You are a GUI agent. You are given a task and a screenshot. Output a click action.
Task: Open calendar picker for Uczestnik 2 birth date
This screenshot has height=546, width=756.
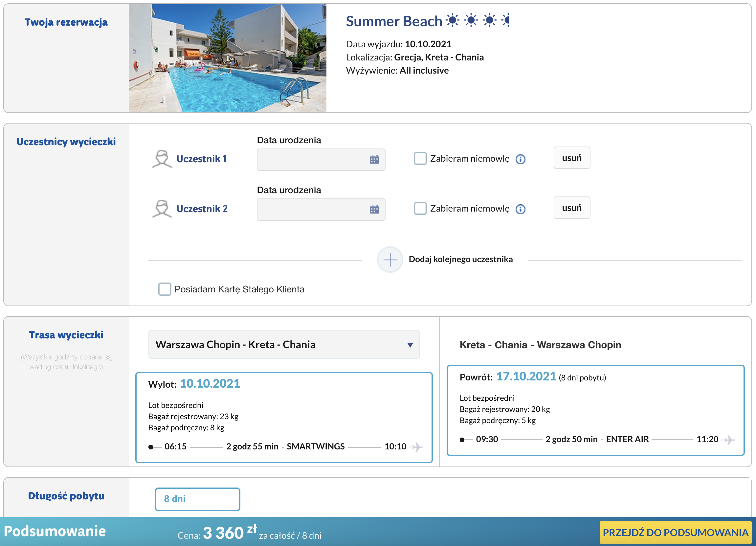pyautogui.click(x=374, y=210)
